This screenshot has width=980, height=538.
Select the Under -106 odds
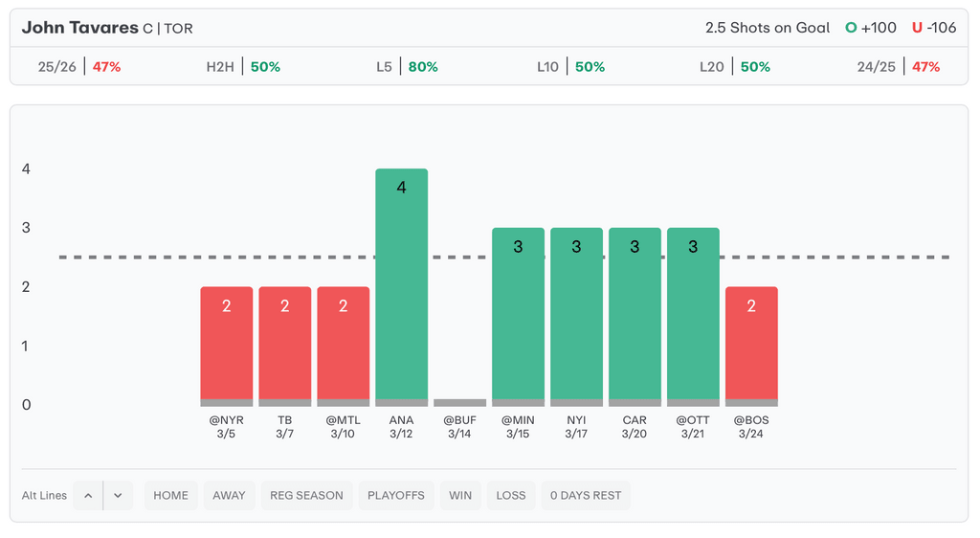pos(934,28)
